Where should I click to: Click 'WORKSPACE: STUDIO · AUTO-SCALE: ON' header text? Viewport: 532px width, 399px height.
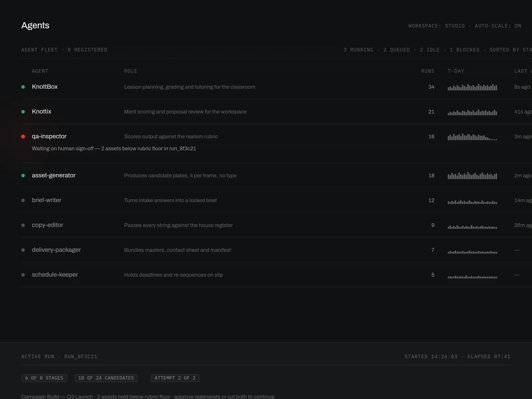(465, 26)
